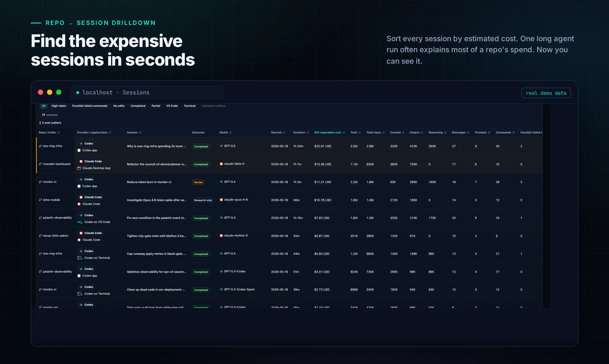
Task: Sort by API-equivalent cost column
Action: 329,132
